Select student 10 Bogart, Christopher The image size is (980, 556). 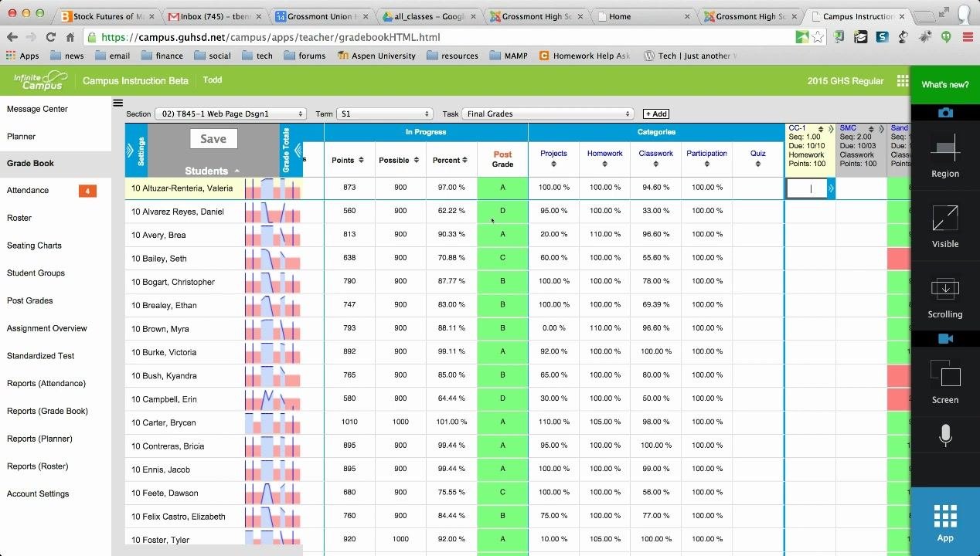pyautogui.click(x=173, y=282)
